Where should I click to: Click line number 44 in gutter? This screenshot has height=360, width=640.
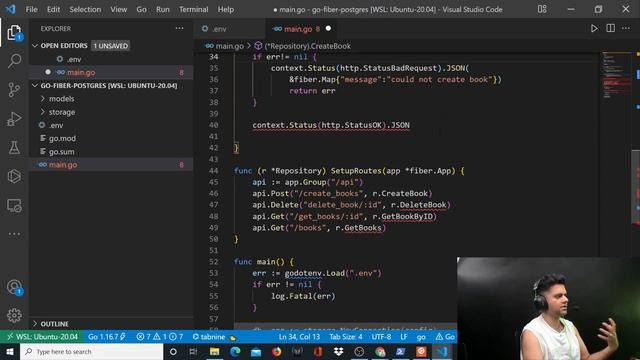(x=213, y=171)
